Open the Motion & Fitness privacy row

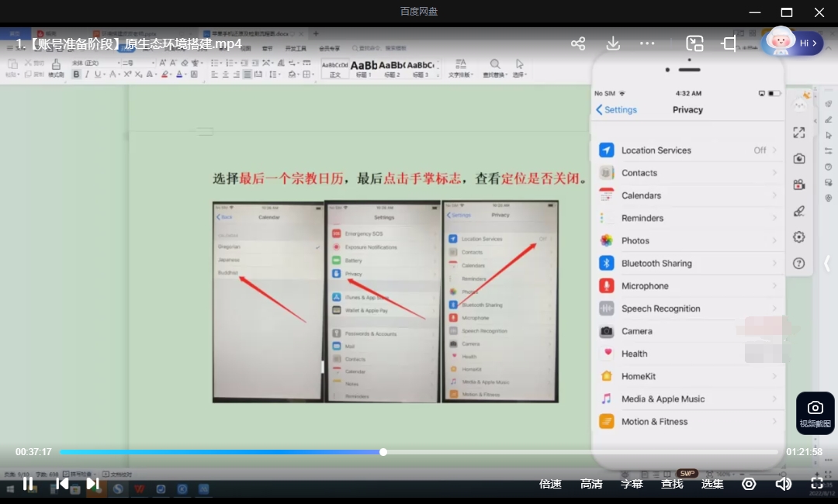[687, 421]
